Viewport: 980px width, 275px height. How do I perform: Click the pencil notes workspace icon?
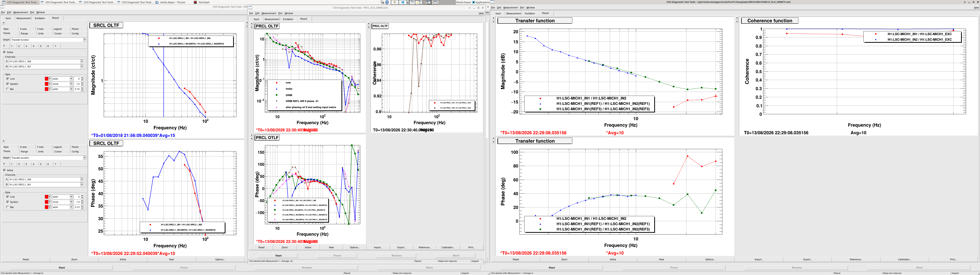tap(417, 2)
